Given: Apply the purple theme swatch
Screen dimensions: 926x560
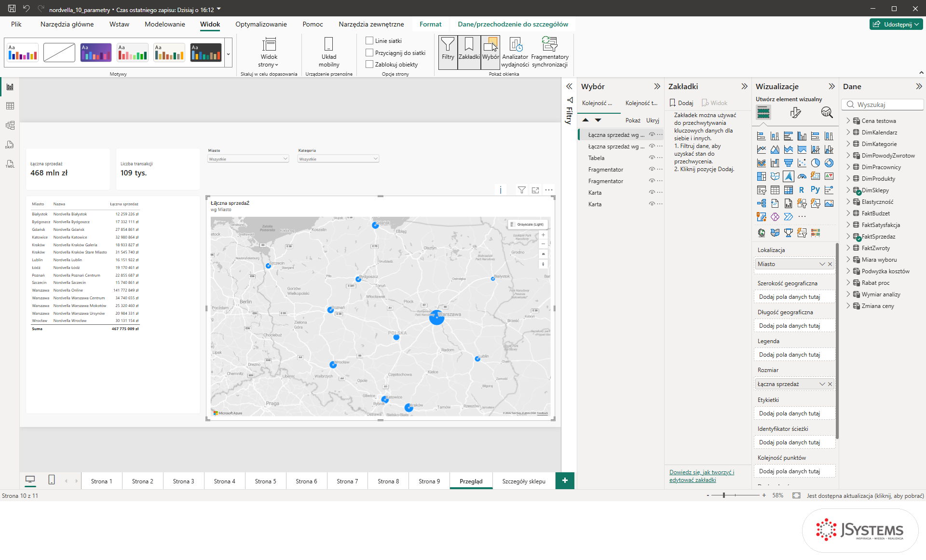Looking at the screenshot, I should pyautogui.click(x=95, y=53).
